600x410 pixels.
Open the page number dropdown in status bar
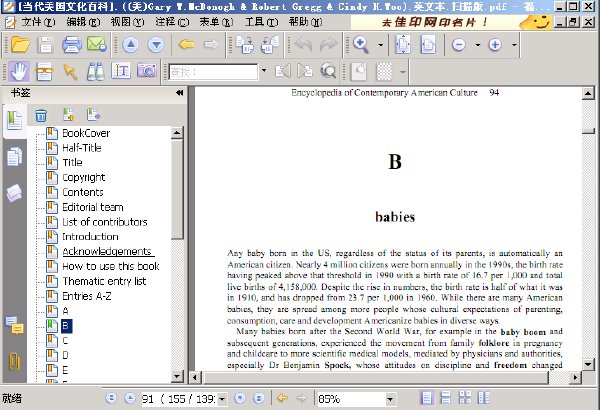coord(222,399)
